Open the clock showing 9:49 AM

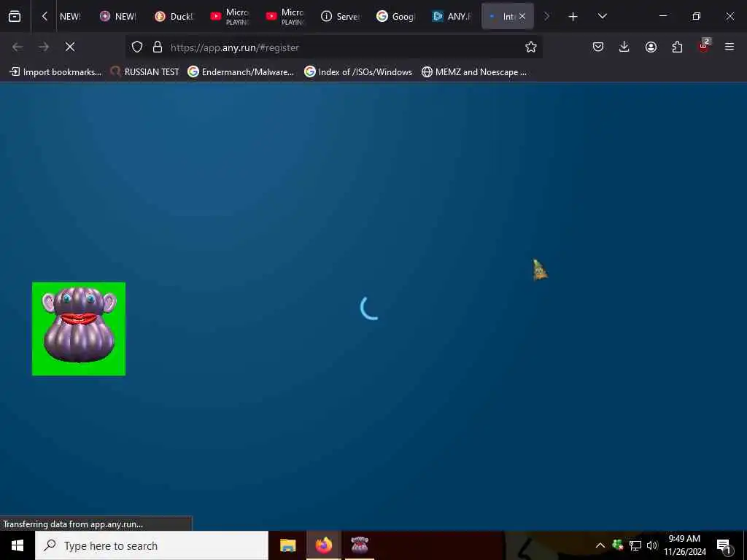[x=684, y=545]
